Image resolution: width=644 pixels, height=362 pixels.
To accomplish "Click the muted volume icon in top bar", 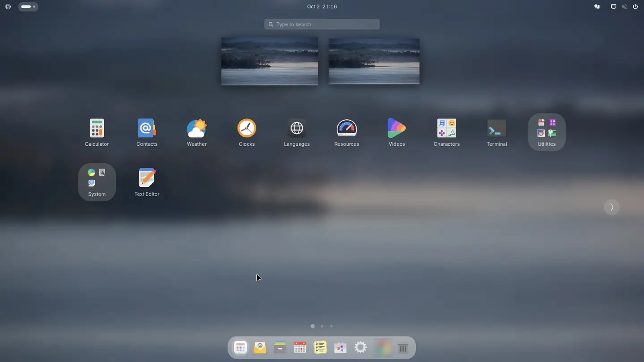I will 624,7.
